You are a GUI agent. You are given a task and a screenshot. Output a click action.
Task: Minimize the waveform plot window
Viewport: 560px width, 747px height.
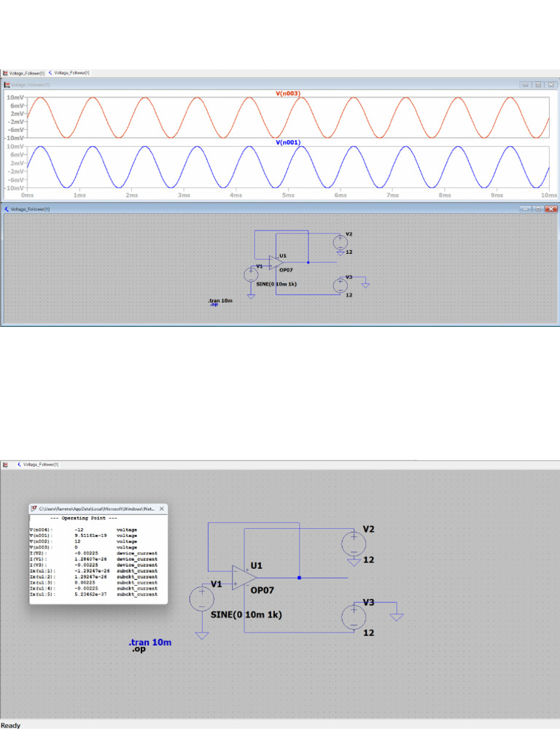(526, 85)
